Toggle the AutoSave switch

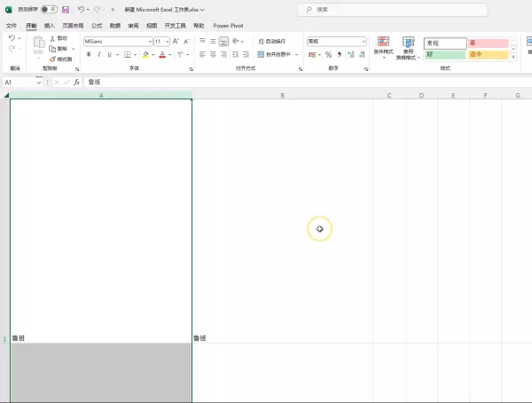point(49,10)
